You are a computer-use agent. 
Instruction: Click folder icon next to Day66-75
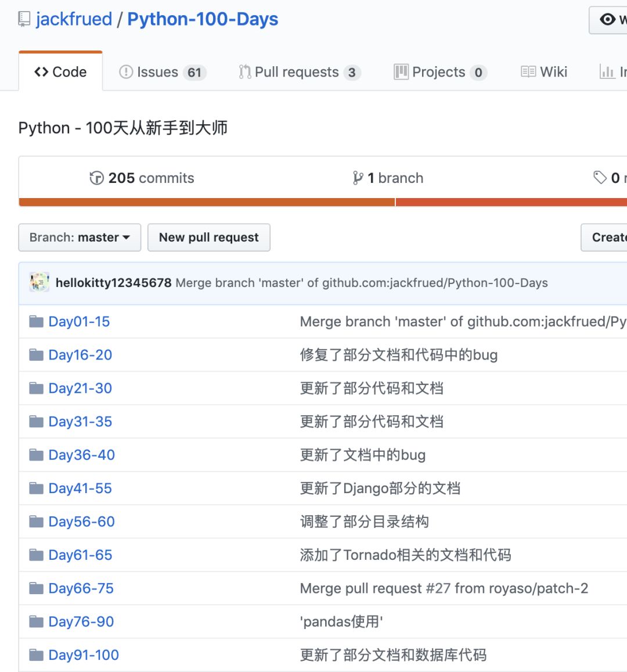coord(37,588)
